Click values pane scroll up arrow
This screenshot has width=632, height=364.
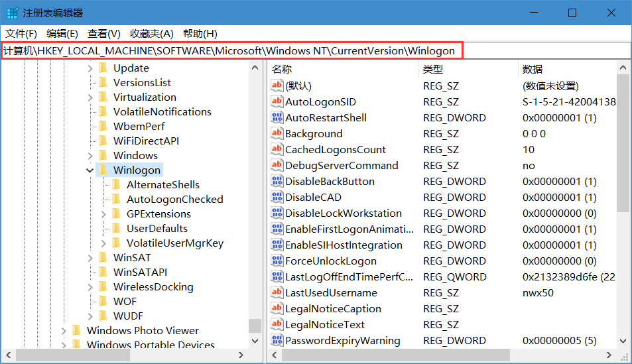tap(623, 68)
